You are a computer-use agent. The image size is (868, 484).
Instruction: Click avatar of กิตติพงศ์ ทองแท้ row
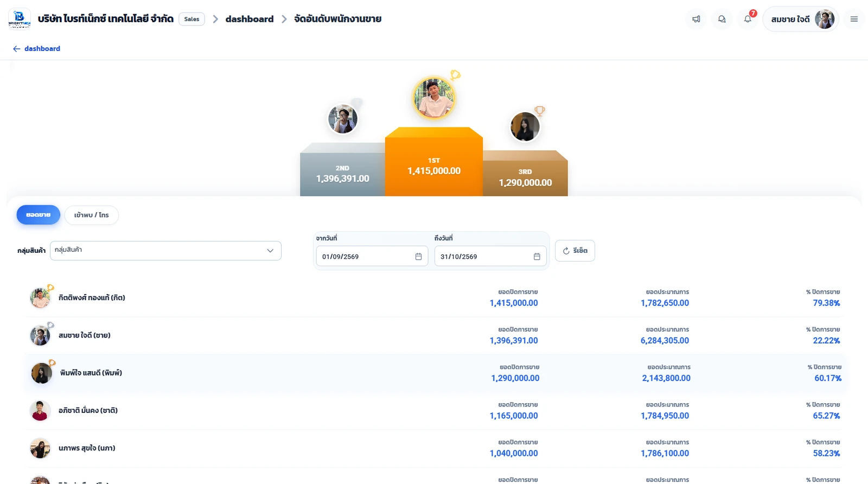[x=40, y=298]
